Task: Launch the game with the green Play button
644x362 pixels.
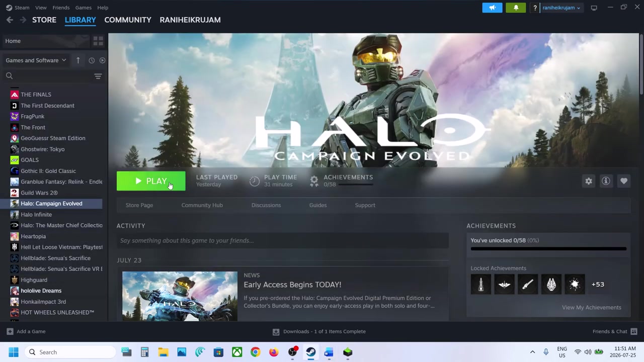Action: click(151, 181)
